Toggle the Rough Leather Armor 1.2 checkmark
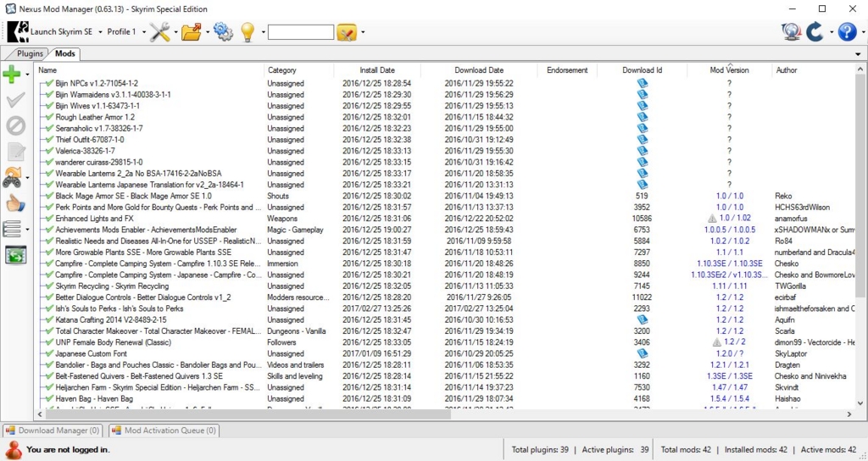Image resolution: width=868 pixels, height=461 pixels. click(49, 117)
